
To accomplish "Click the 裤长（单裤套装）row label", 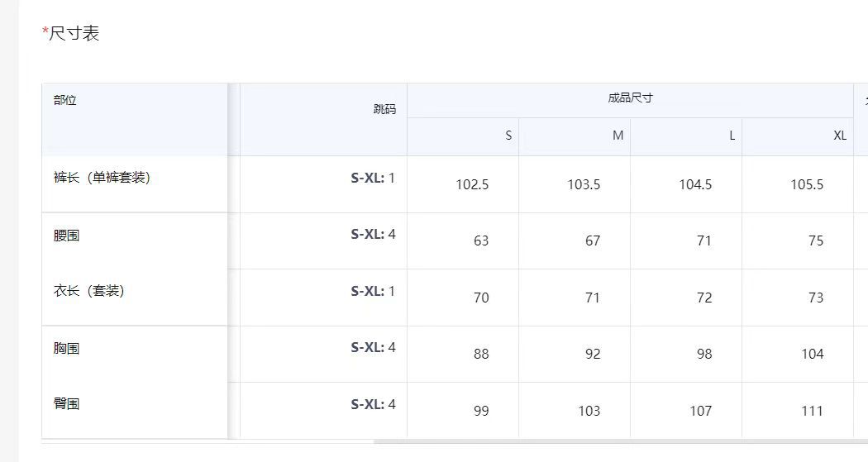I will click(x=102, y=178).
